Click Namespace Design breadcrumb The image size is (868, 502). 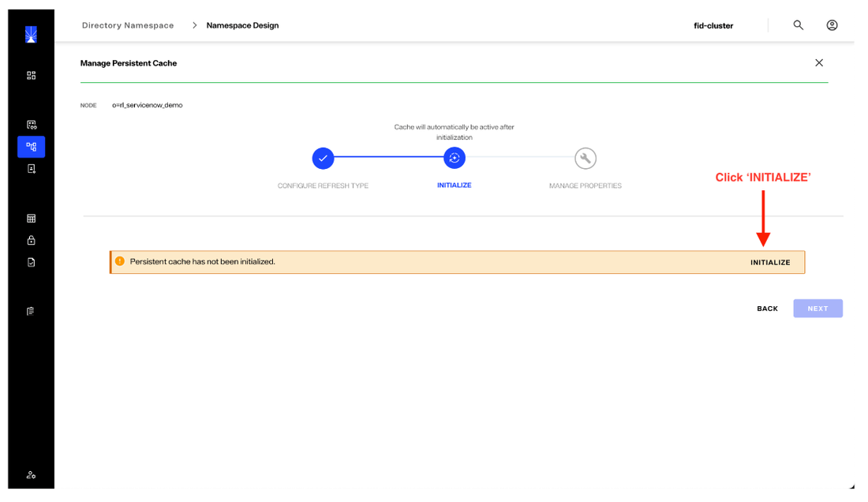click(x=242, y=25)
